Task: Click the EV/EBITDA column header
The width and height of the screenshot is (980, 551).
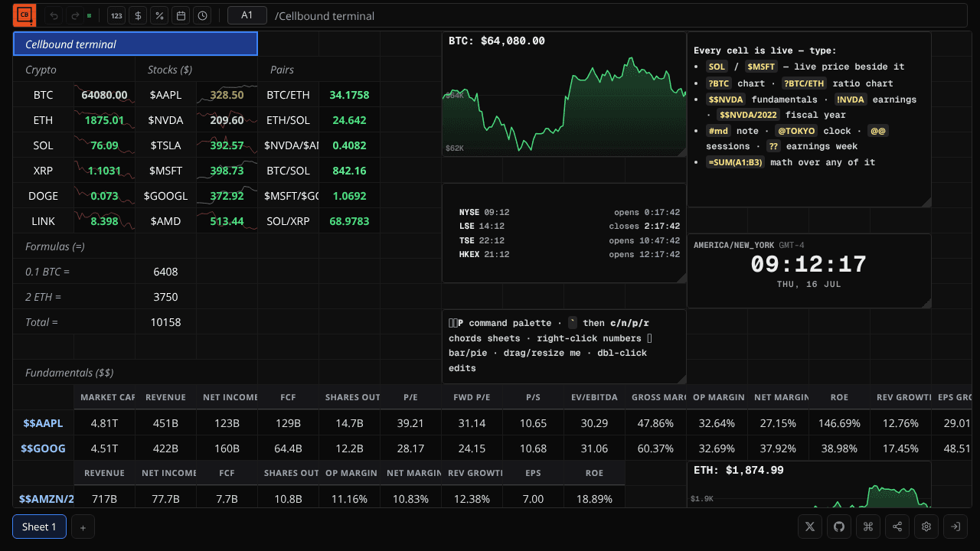Action: (x=595, y=398)
